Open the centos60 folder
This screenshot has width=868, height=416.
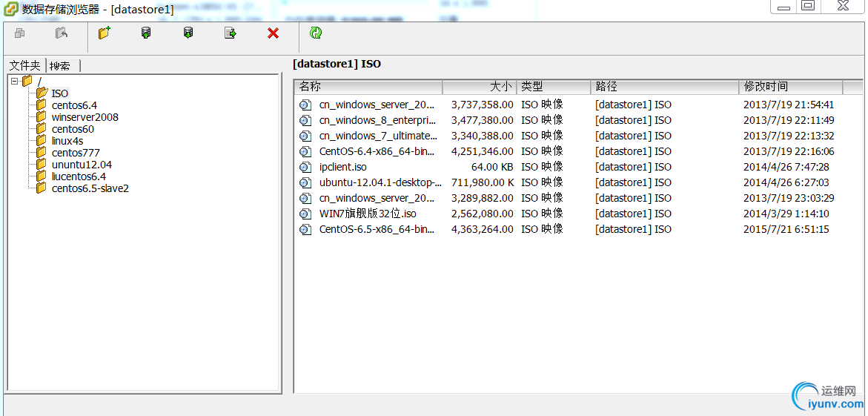pyautogui.click(x=73, y=129)
